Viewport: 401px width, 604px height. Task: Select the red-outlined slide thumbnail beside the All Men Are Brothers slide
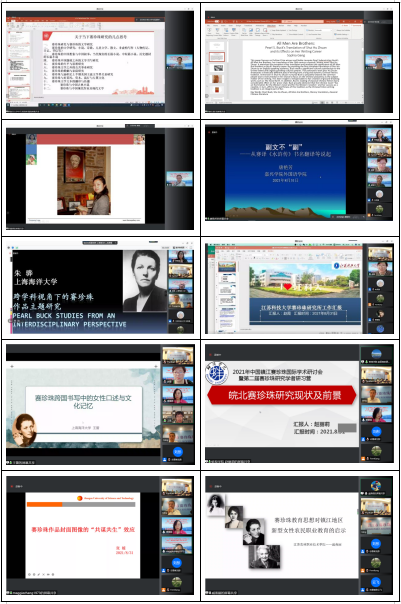[216, 57]
